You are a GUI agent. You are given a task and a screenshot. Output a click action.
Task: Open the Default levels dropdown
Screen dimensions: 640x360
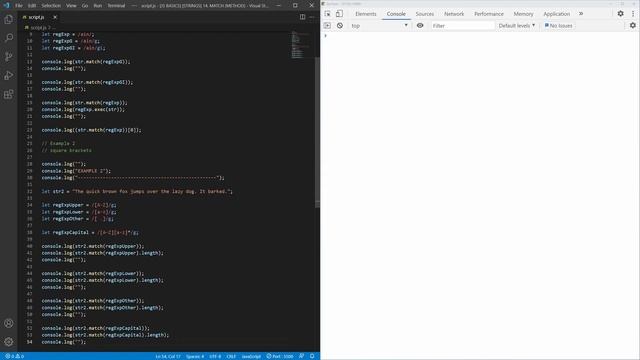[x=517, y=26]
